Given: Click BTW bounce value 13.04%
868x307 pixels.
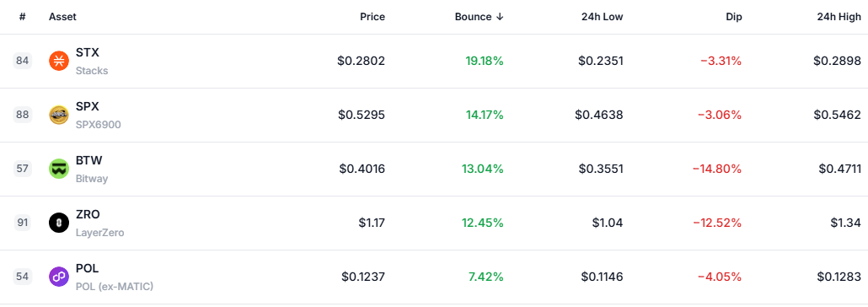Looking at the screenshot, I should pyautogui.click(x=483, y=169).
